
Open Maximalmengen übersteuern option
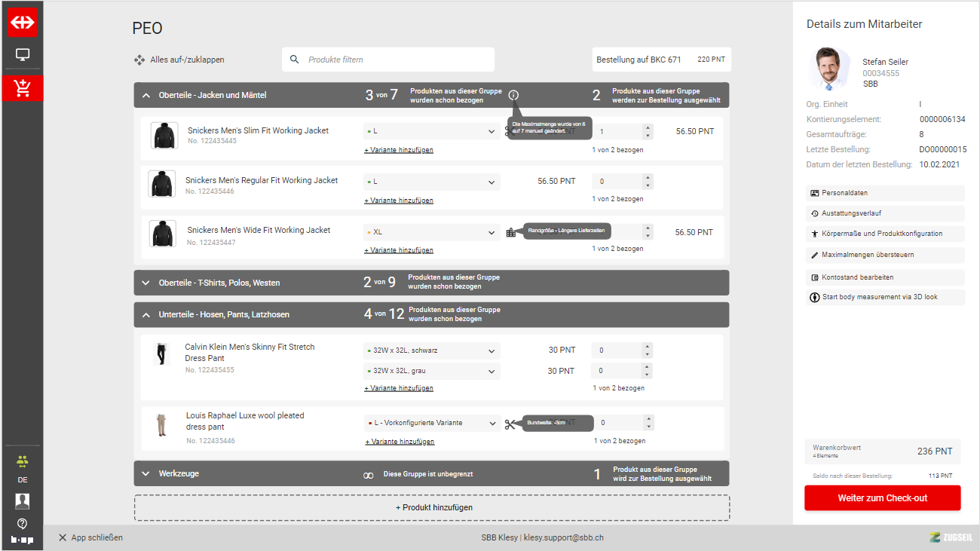[884, 255]
